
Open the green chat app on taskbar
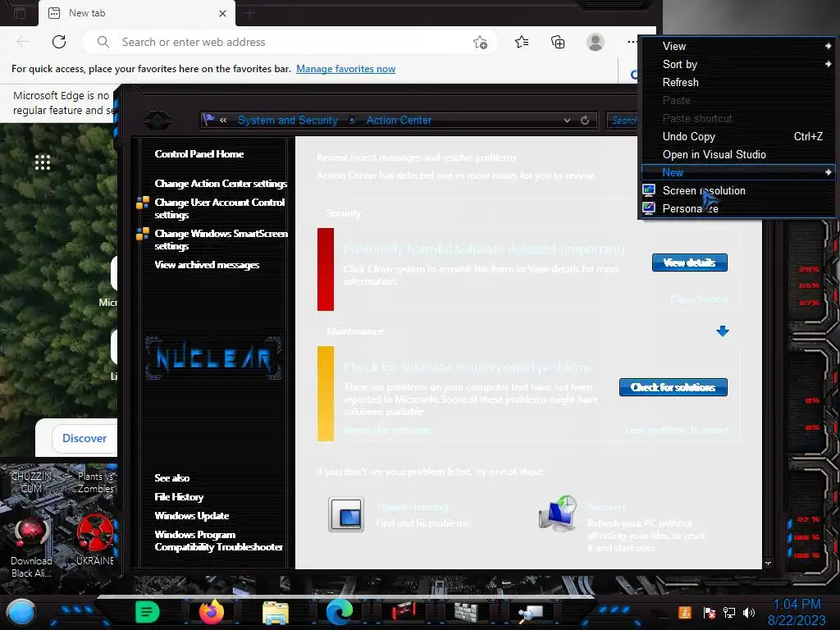[148, 612]
